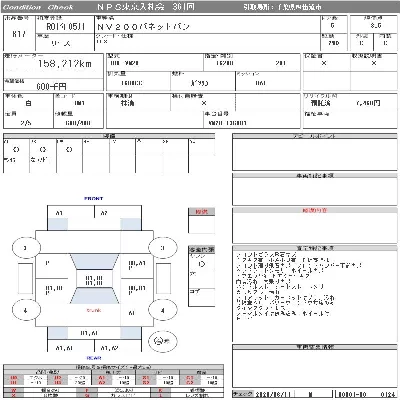
Task: Click the REAR label below the diagram
Action: [94, 358]
